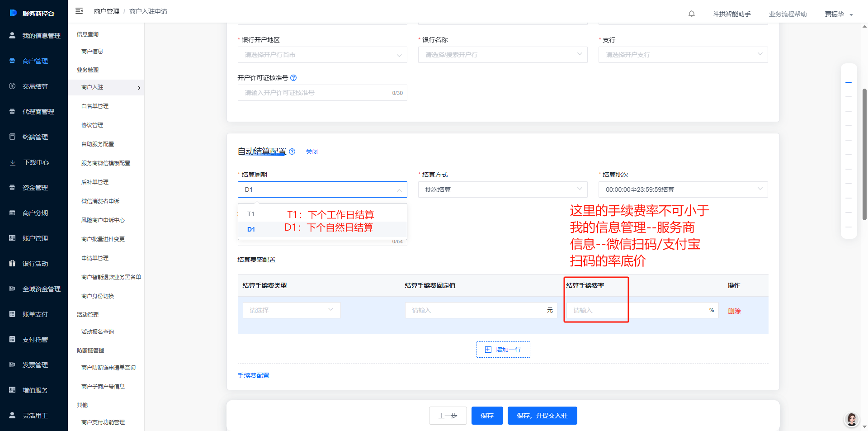
Task: Open the 结算手续费类型 dropdown in the table
Action: 292,310
